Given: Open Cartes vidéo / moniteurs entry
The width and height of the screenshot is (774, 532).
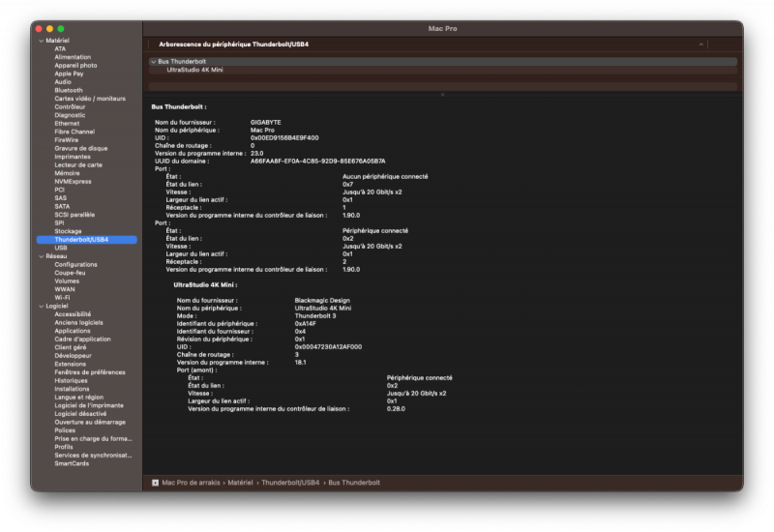Looking at the screenshot, I should click(x=90, y=99).
